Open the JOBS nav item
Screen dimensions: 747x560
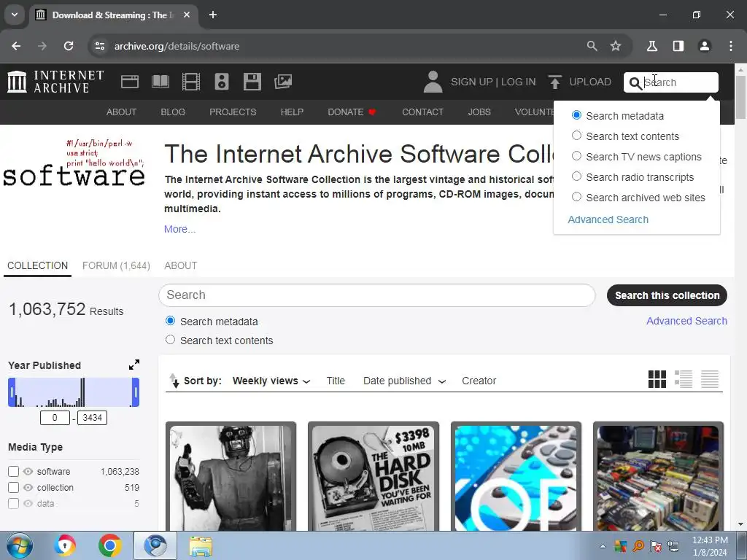point(479,112)
